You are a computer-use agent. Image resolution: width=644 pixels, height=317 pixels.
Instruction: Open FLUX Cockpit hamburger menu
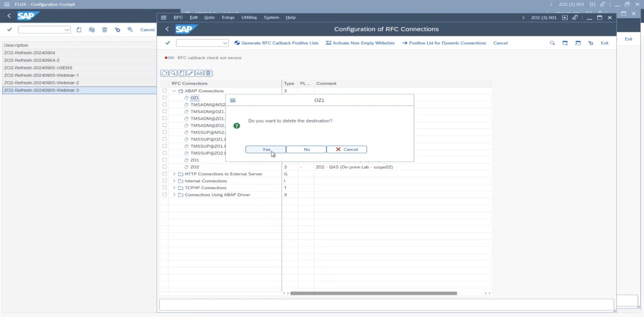tap(7, 4)
